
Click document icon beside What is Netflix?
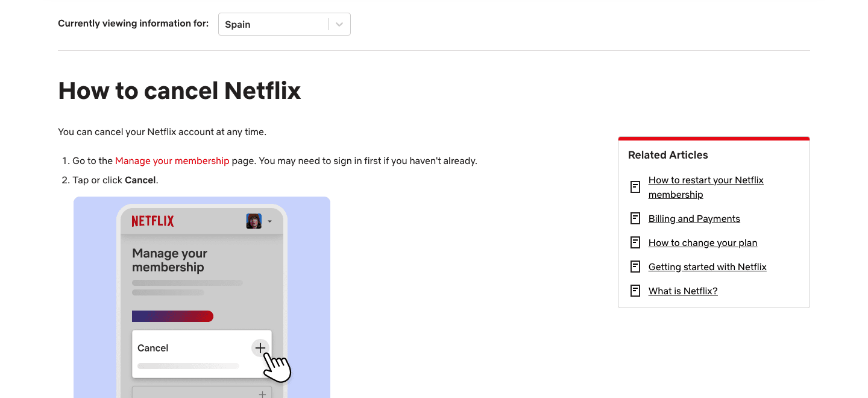coord(635,291)
